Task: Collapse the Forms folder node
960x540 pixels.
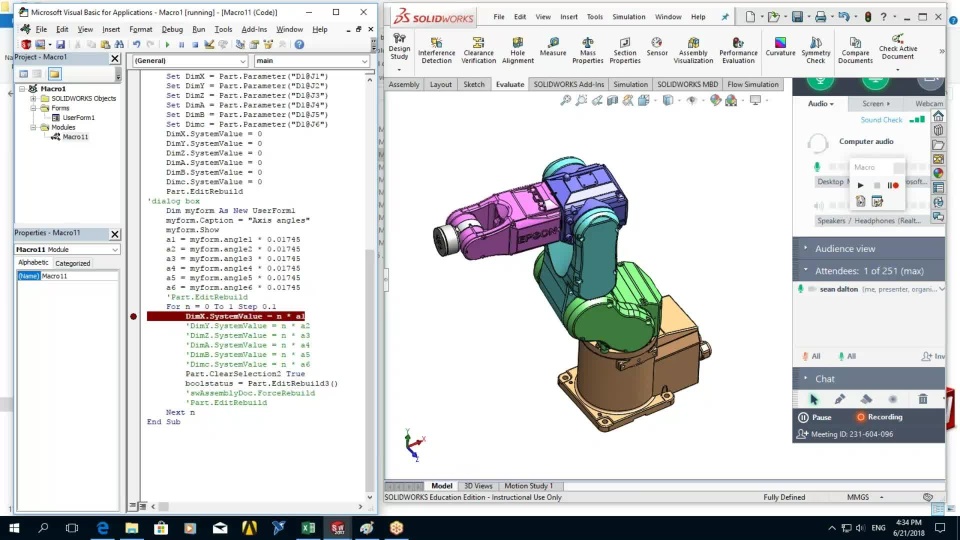Action: pos(34,108)
